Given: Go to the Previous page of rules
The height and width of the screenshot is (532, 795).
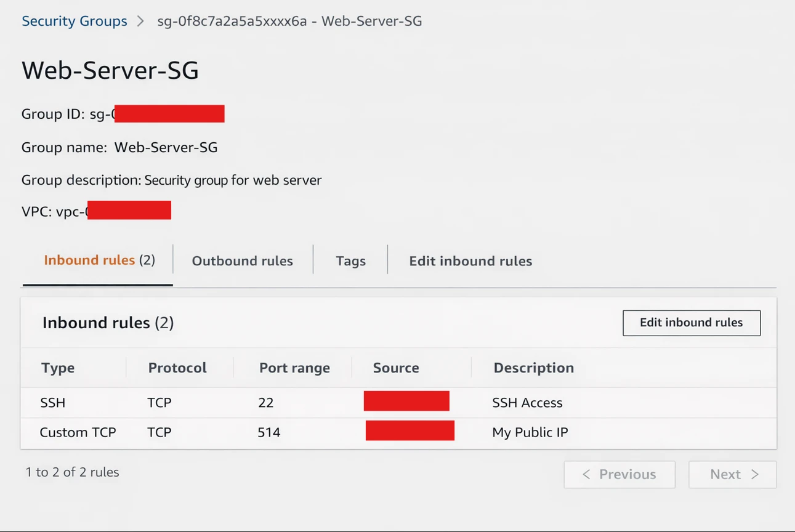Looking at the screenshot, I should click(x=619, y=474).
